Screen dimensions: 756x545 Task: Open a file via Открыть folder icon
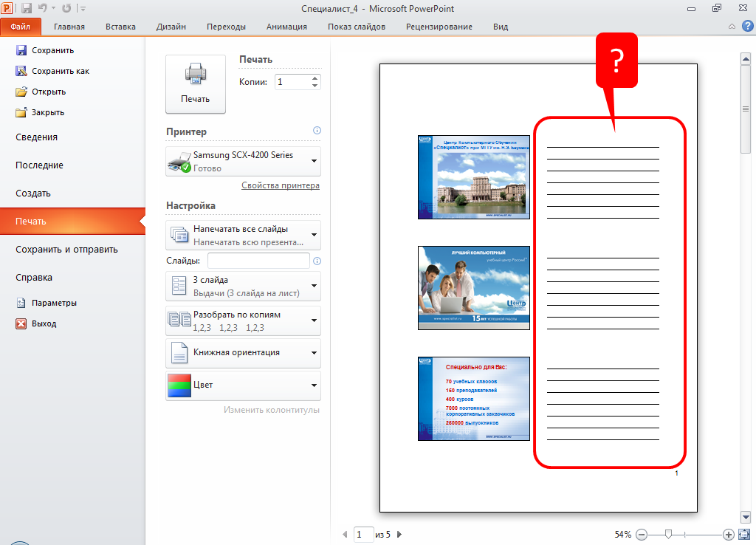[21, 92]
